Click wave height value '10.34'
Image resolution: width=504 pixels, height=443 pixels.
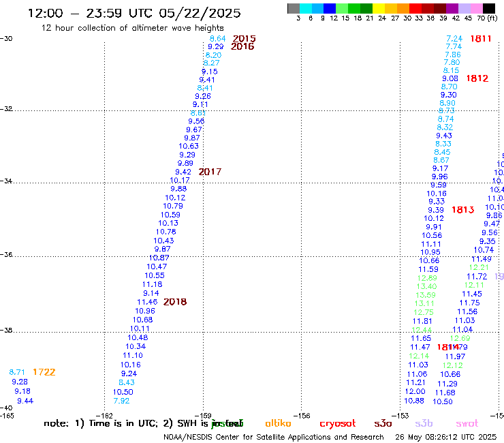[x=136, y=346]
